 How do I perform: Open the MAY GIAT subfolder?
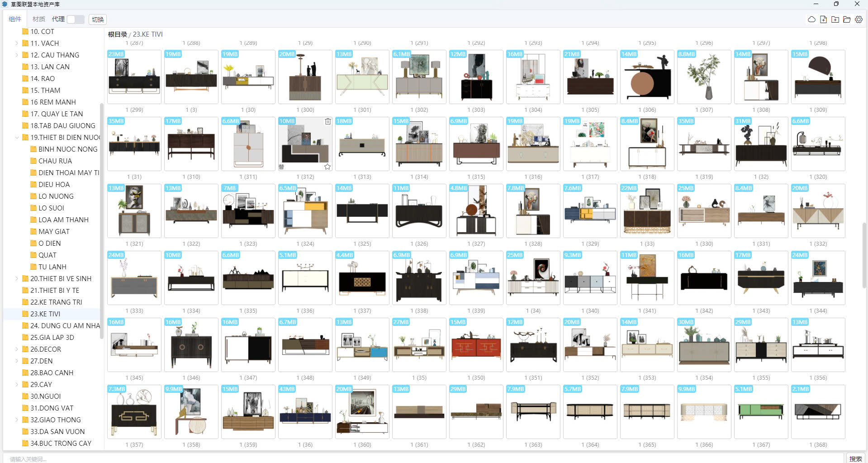tap(54, 232)
